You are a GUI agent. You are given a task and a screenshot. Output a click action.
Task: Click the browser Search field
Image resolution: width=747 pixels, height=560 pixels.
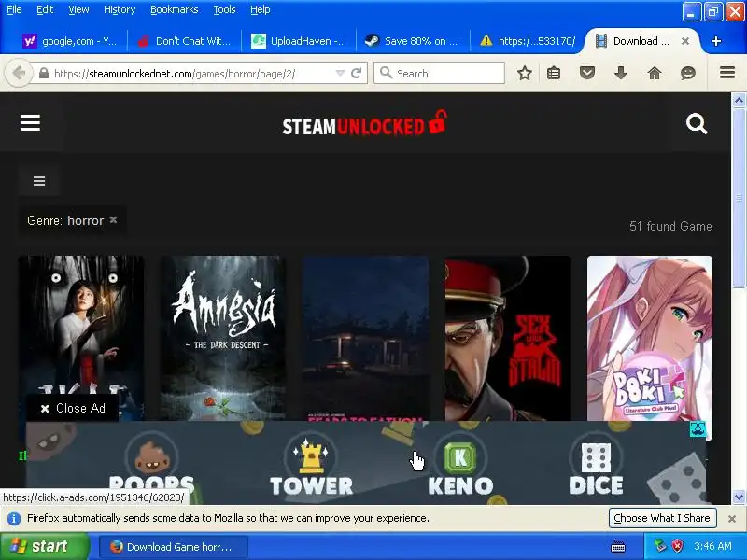(x=439, y=74)
